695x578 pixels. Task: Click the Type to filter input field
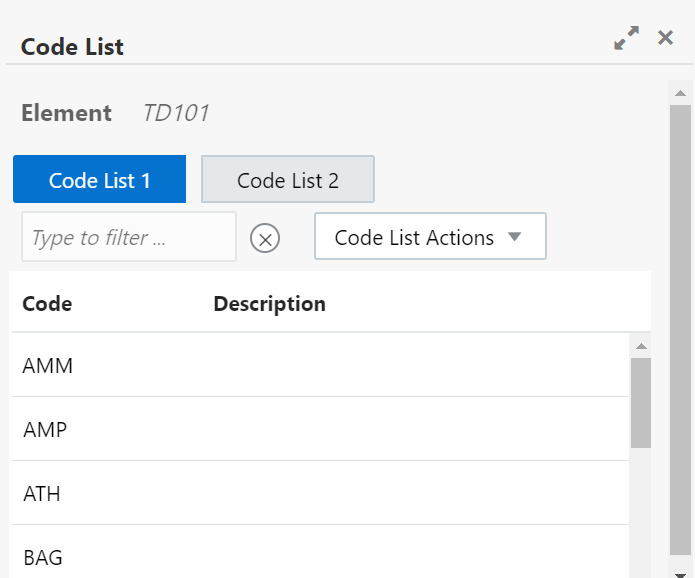tap(128, 237)
